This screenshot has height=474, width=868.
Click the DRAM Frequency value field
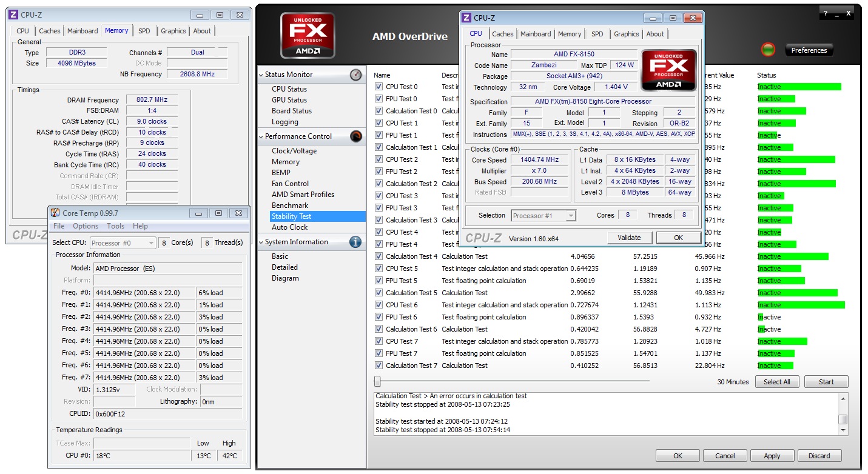point(152,100)
